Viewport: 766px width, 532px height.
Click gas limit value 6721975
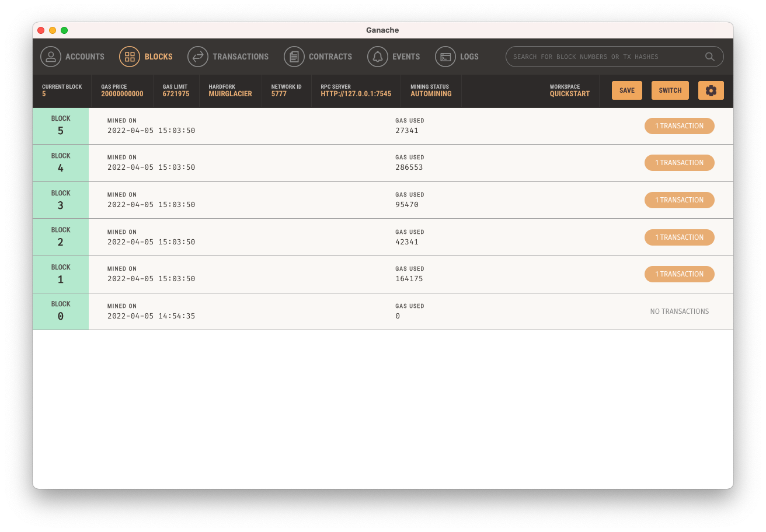click(x=176, y=94)
